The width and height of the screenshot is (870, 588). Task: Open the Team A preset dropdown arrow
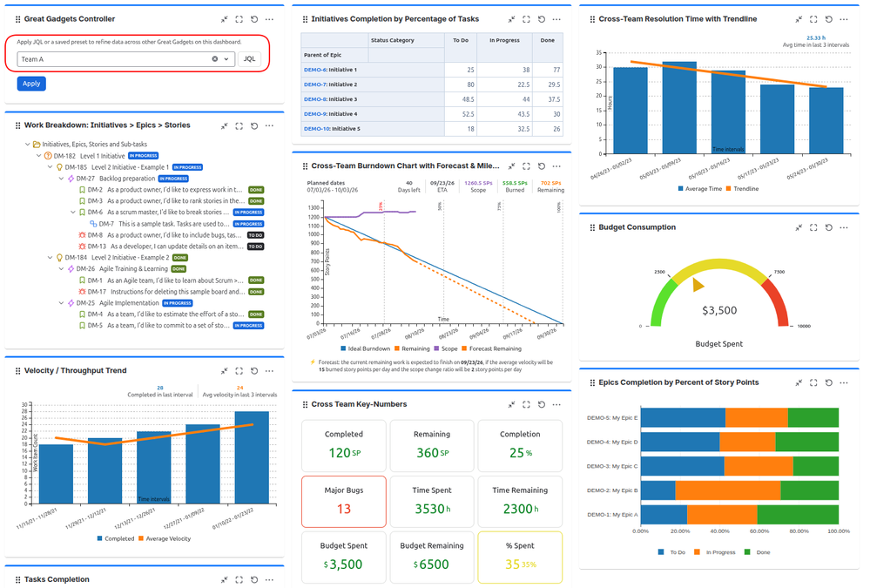226,59
